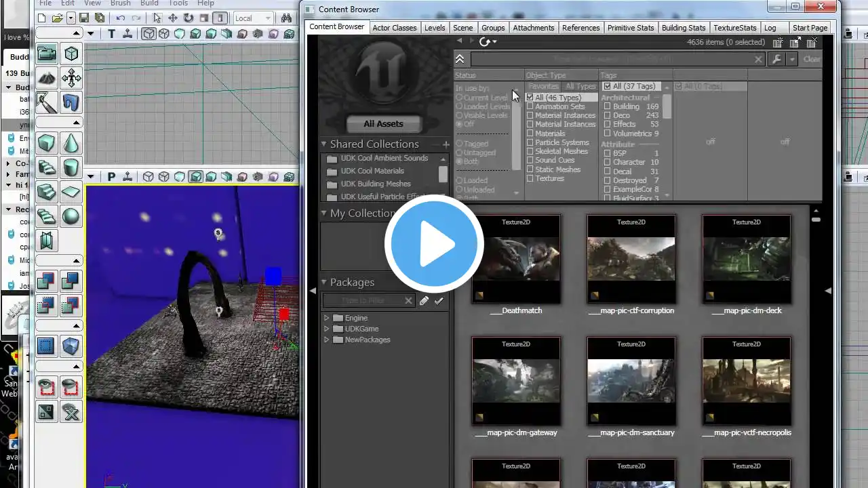The height and width of the screenshot is (488, 868).
Task: Tick the Building tag checkbox
Action: [608, 106]
